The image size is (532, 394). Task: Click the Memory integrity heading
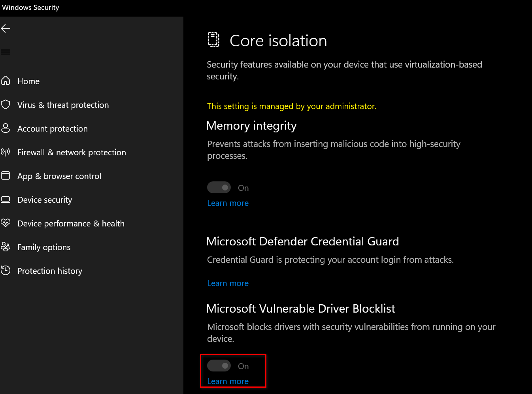pyautogui.click(x=251, y=126)
